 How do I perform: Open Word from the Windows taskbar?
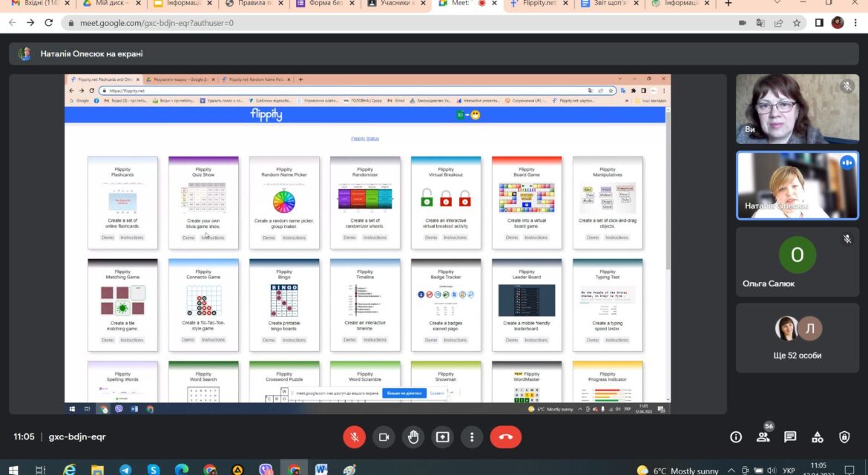(x=321, y=470)
